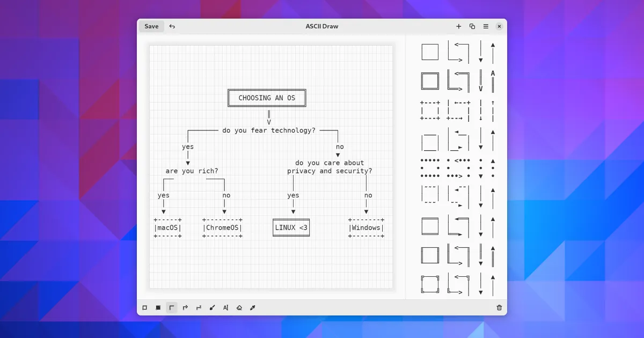Select the Rectangle tool

click(x=145, y=307)
